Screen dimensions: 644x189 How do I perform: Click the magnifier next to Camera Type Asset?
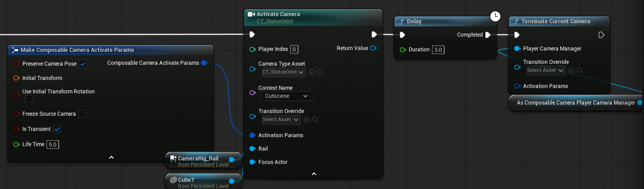pyautogui.click(x=320, y=72)
